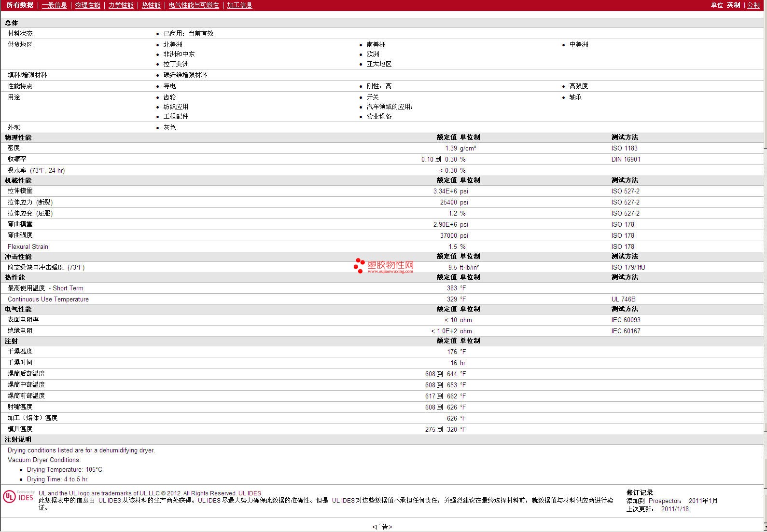Switch to the 一般信息 tab
The image size is (767, 532).
[x=54, y=5]
